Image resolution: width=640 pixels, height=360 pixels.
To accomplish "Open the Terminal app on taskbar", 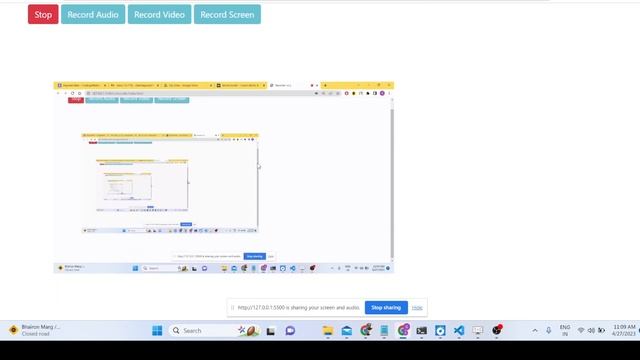I will pyautogui.click(x=421, y=331).
